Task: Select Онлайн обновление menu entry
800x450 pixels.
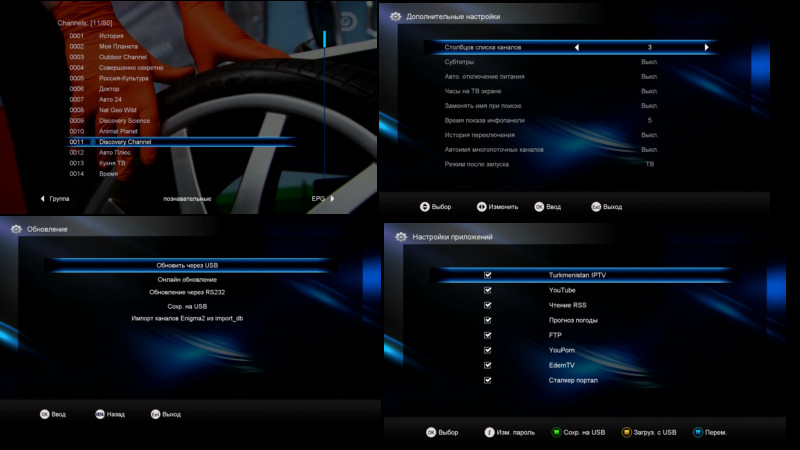Action: (187, 280)
